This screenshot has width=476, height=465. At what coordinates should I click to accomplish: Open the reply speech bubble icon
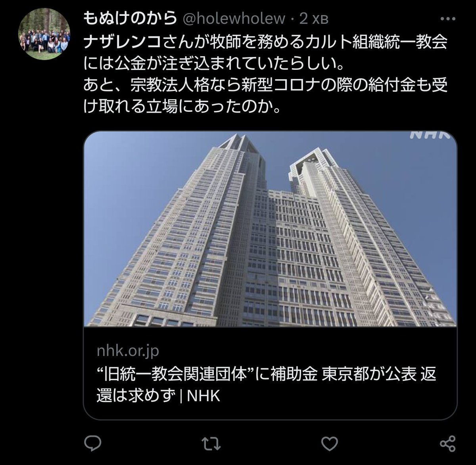(x=94, y=443)
